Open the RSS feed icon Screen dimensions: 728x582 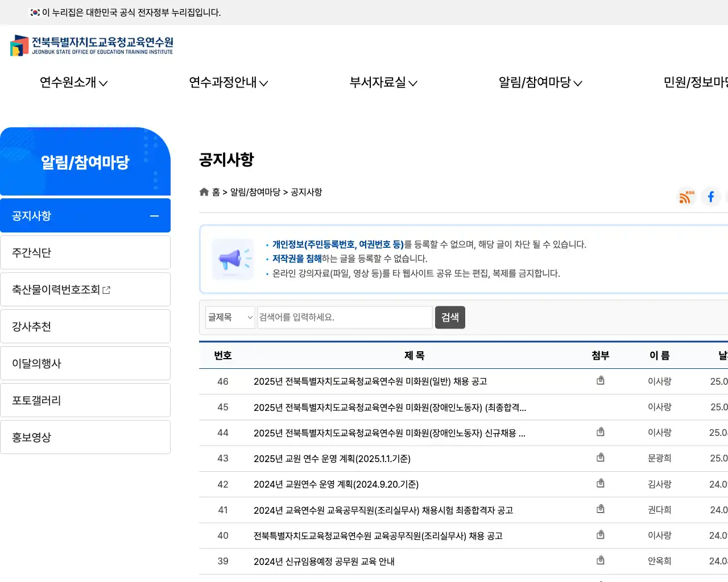(686, 197)
